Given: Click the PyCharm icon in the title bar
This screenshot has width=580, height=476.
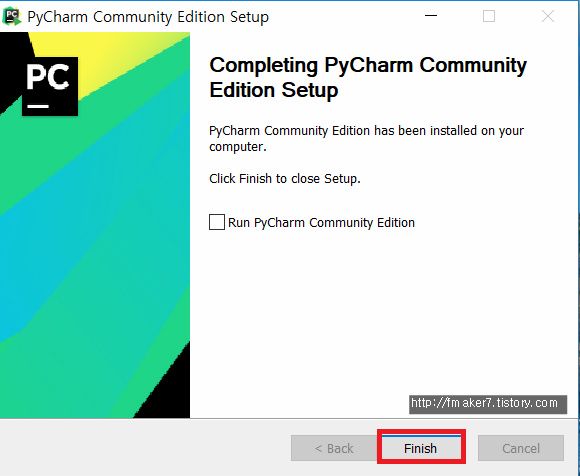Looking at the screenshot, I should [11, 17].
